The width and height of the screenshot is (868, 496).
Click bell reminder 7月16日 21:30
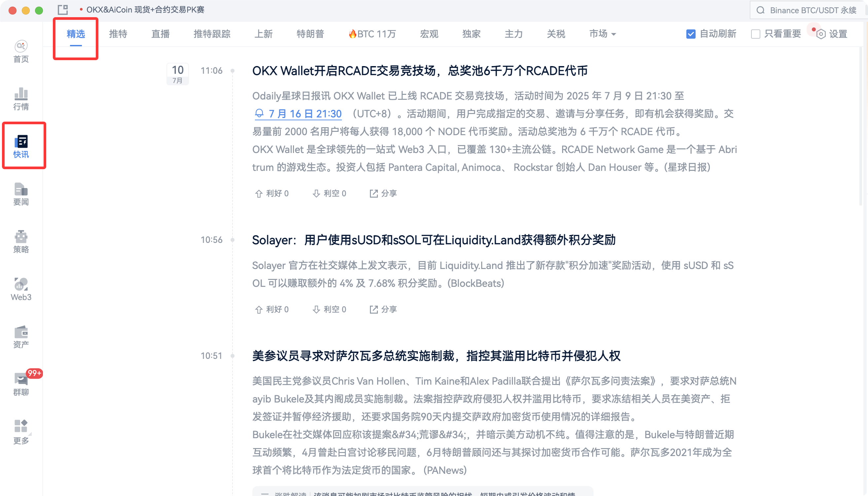click(298, 114)
